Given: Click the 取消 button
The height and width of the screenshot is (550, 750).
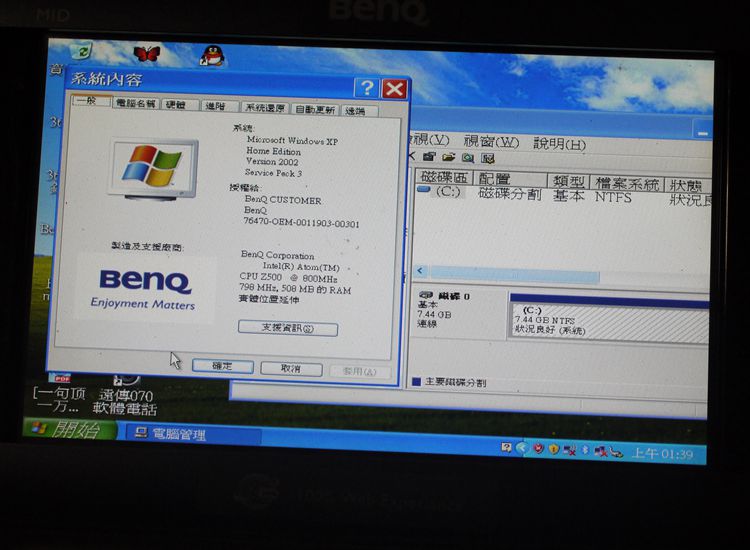Looking at the screenshot, I should (291, 369).
